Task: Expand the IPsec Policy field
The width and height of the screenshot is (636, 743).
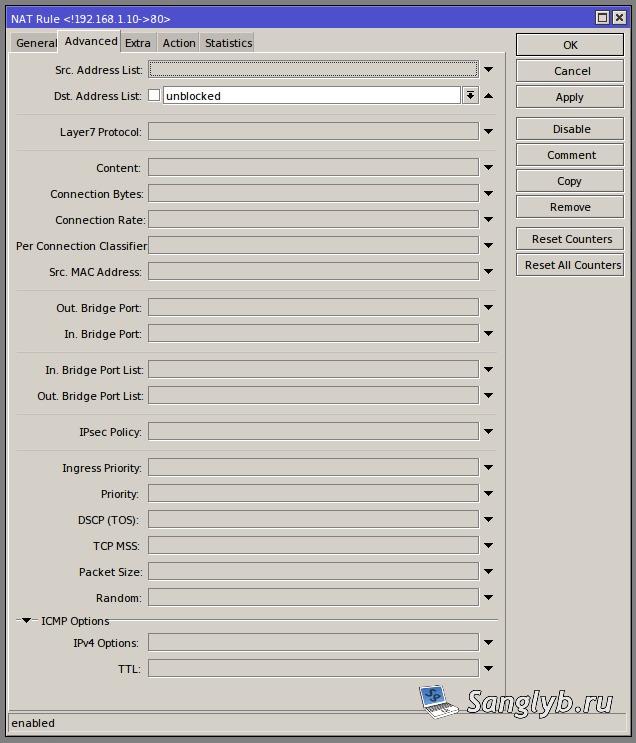Action: (489, 432)
